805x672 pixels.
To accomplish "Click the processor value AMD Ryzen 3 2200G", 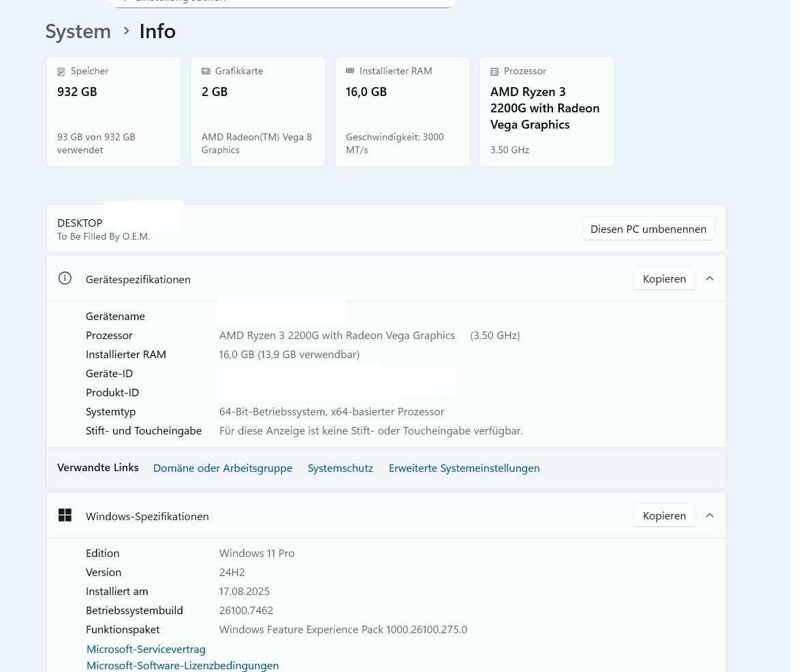I will coord(337,335).
